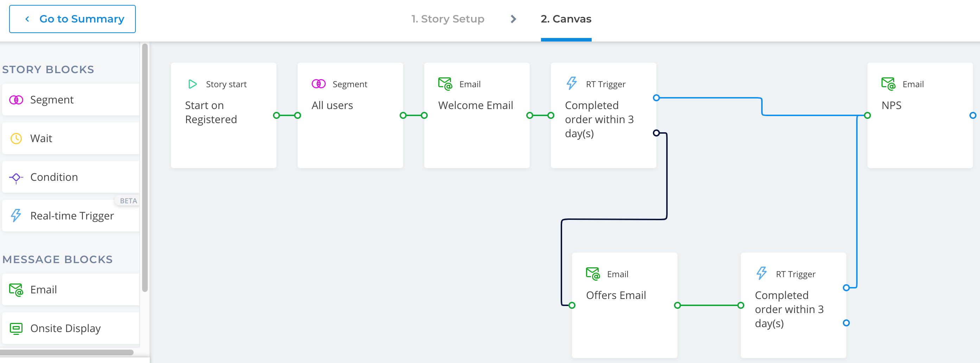
Task: Select the Welcome Email node text
Action: 476,106
